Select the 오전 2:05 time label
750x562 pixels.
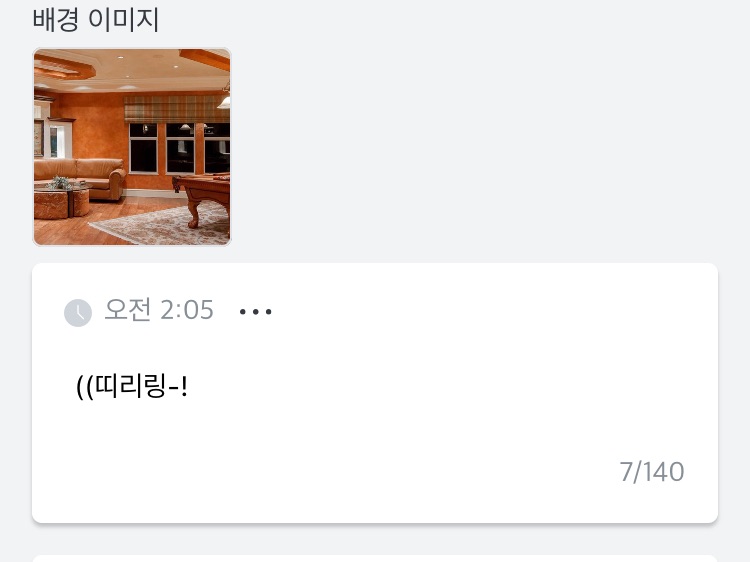coord(159,309)
